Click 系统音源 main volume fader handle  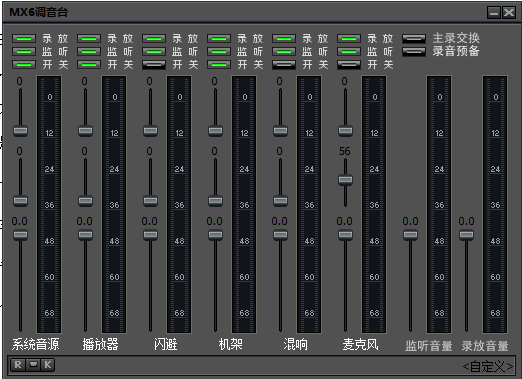tap(20, 235)
